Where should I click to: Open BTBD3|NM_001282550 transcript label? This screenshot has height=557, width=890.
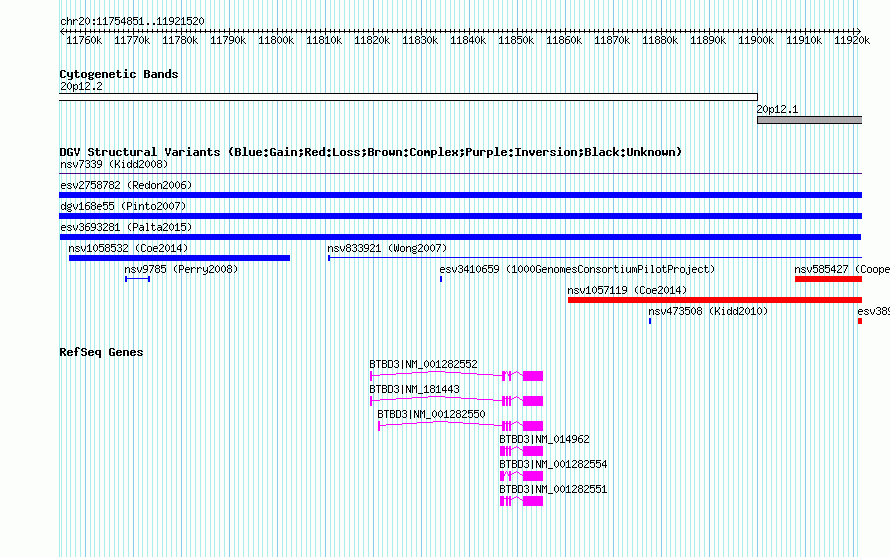pos(431,414)
